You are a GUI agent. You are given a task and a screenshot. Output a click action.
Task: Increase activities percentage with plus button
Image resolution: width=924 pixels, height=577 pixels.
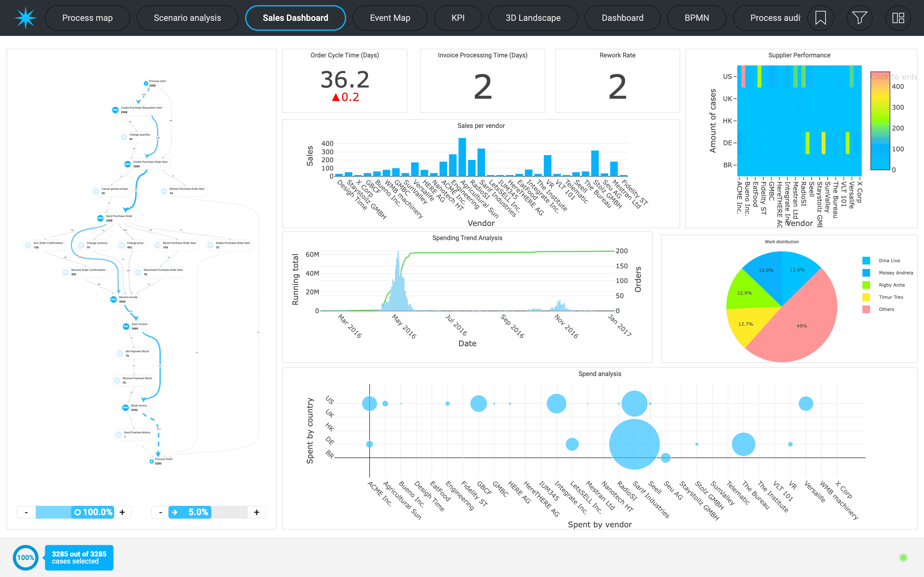pyautogui.click(x=122, y=512)
